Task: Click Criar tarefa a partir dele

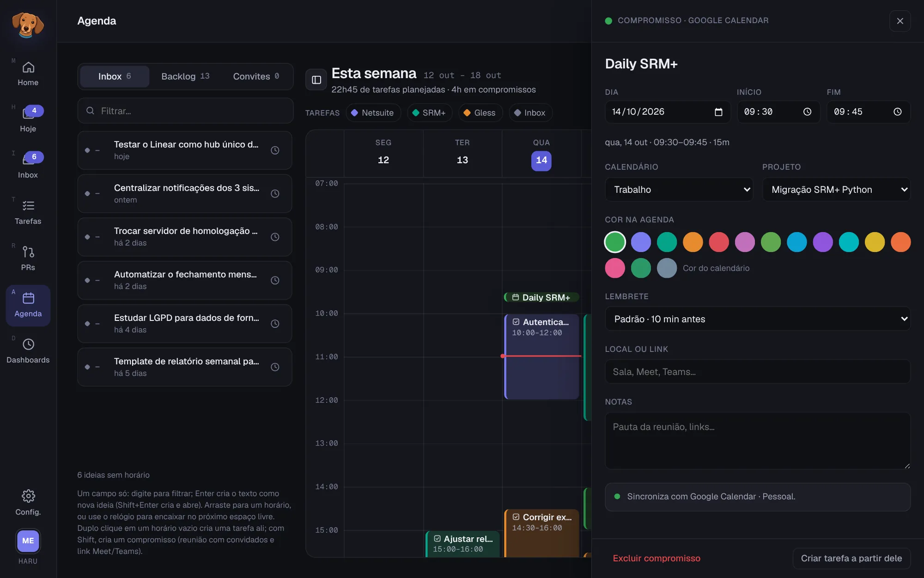Action: click(851, 558)
